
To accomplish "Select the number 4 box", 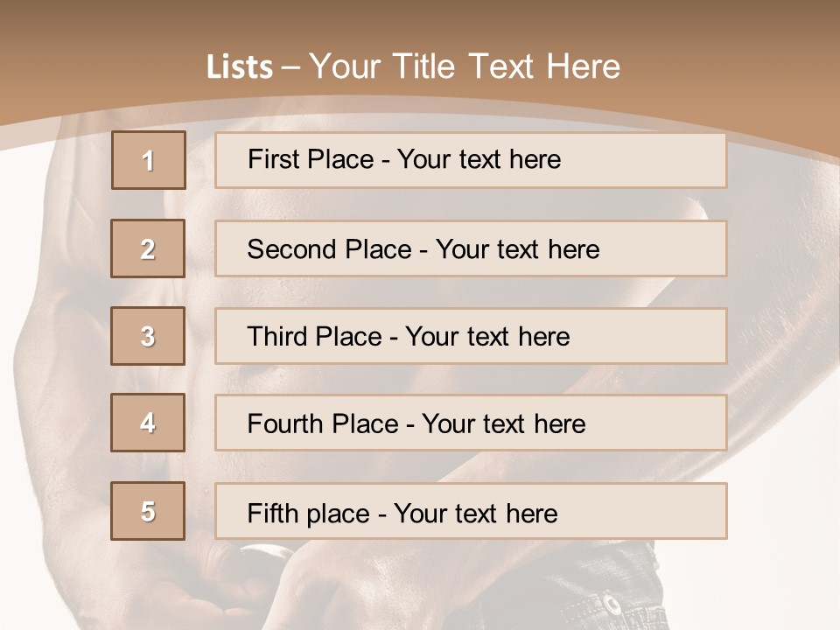I will pyautogui.click(x=148, y=423).
